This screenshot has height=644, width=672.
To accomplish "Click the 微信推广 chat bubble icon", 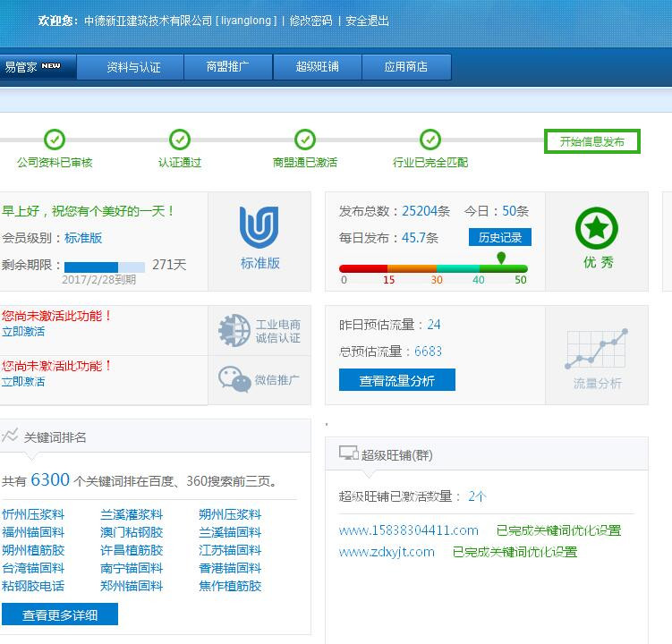I will (x=234, y=379).
